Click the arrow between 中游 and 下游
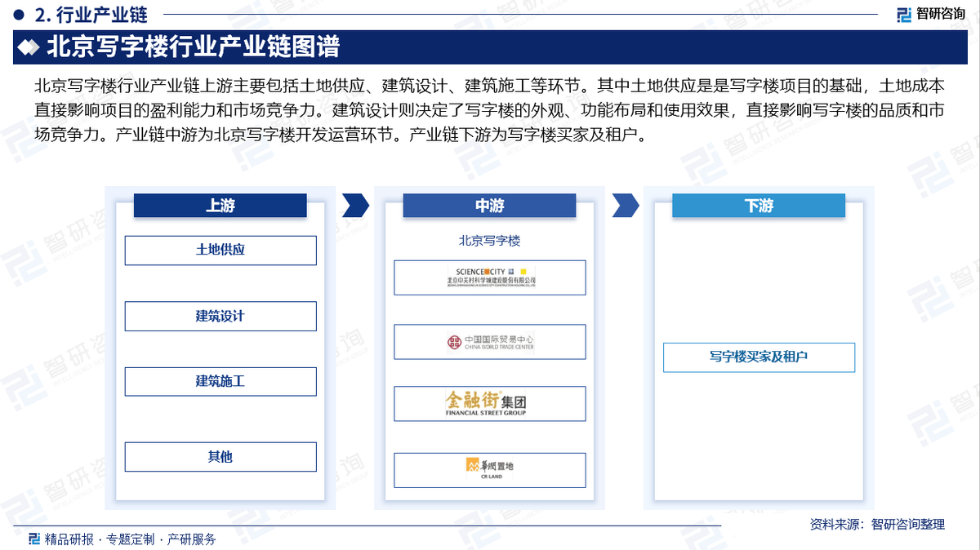The width and height of the screenshot is (980, 550). pyautogui.click(x=625, y=206)
